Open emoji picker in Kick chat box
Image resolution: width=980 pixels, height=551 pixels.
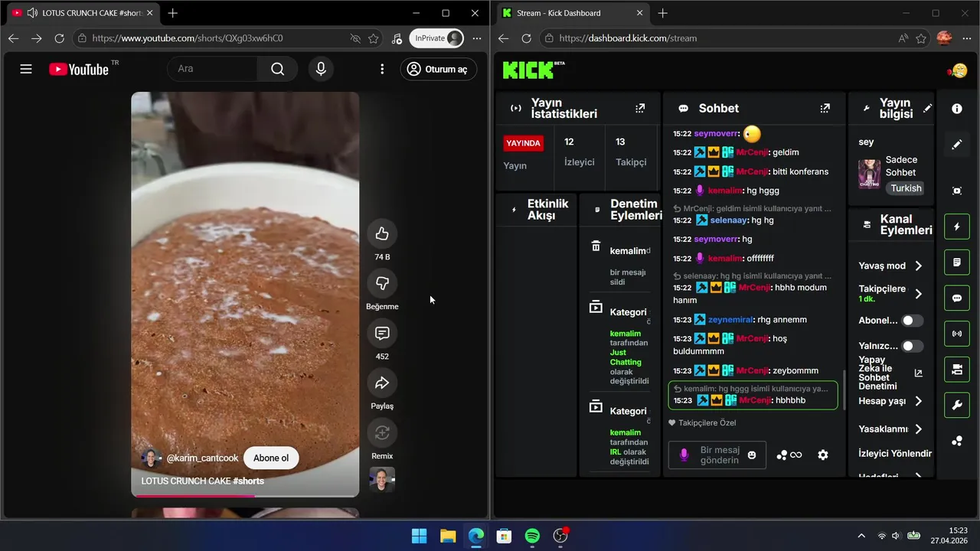tap(752, 455)
